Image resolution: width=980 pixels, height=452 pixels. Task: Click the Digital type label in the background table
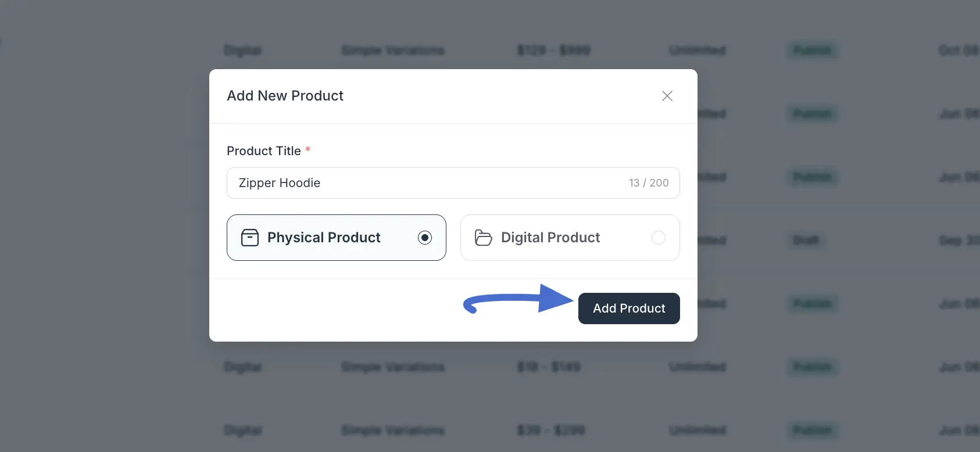(242, 367)
